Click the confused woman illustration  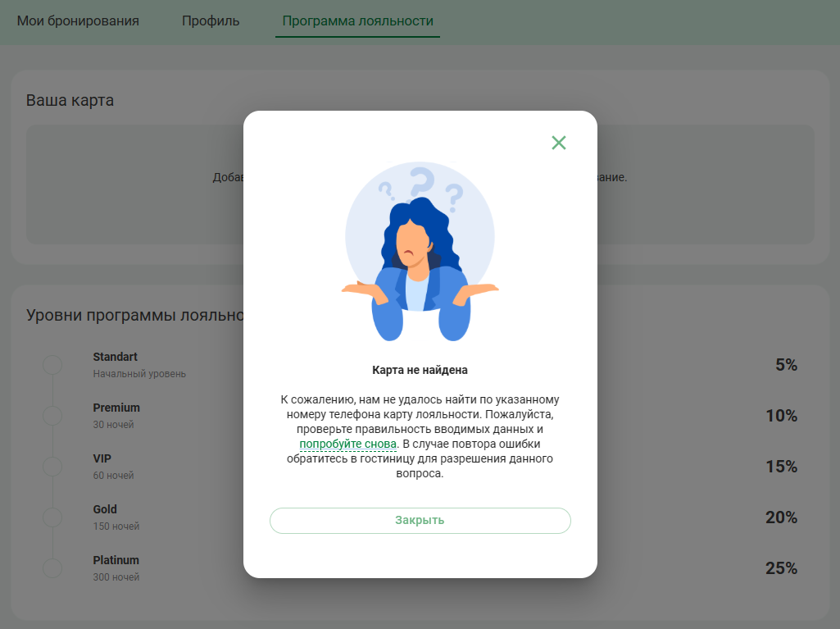coord(420,252)
